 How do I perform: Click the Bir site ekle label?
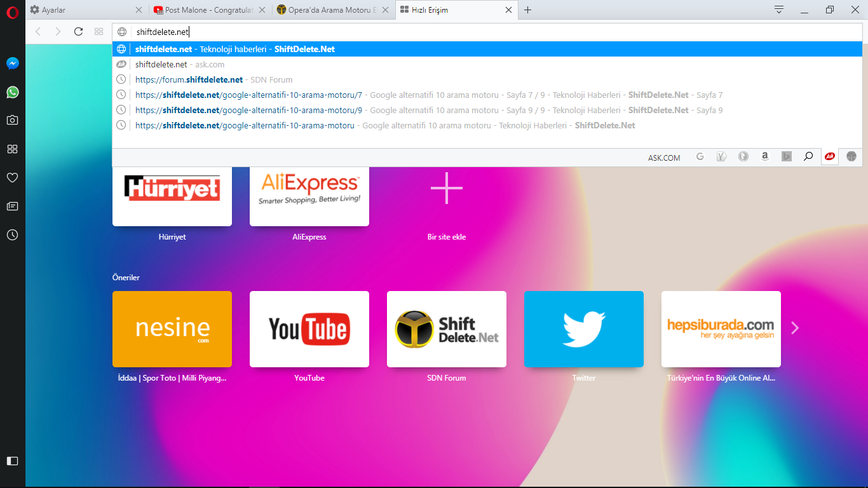(x=447, y=237)
